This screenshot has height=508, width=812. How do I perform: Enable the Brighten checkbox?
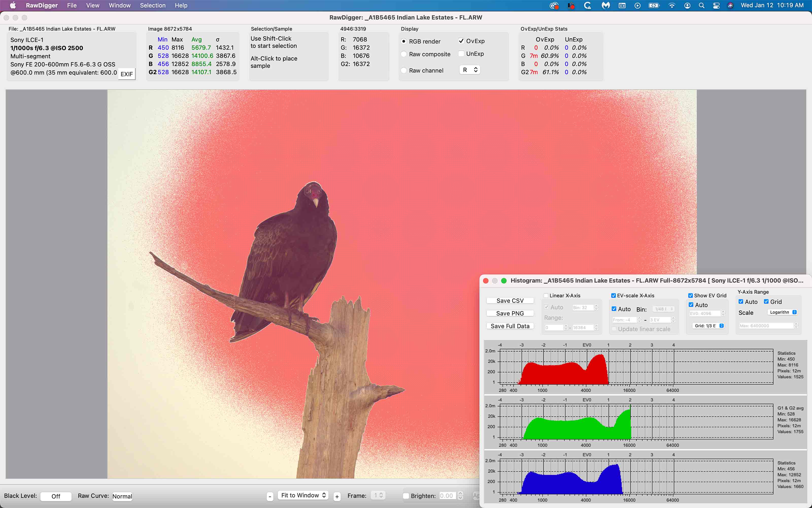click(x=406, y=496)
